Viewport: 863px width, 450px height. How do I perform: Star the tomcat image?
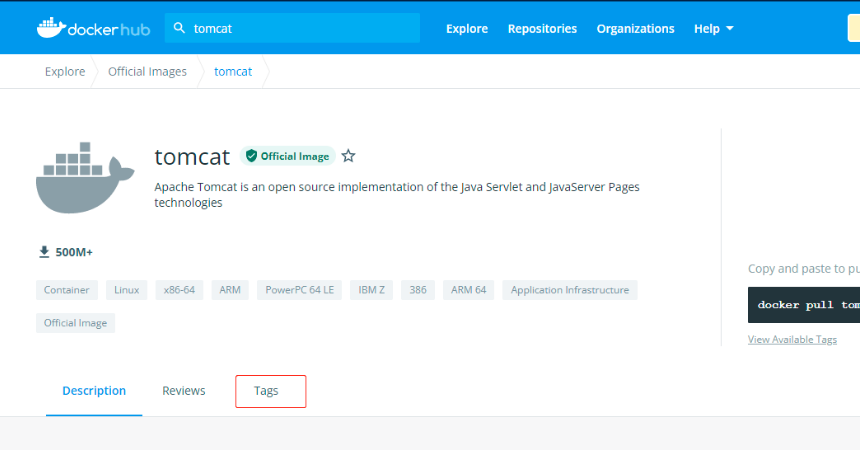(348, 156)
